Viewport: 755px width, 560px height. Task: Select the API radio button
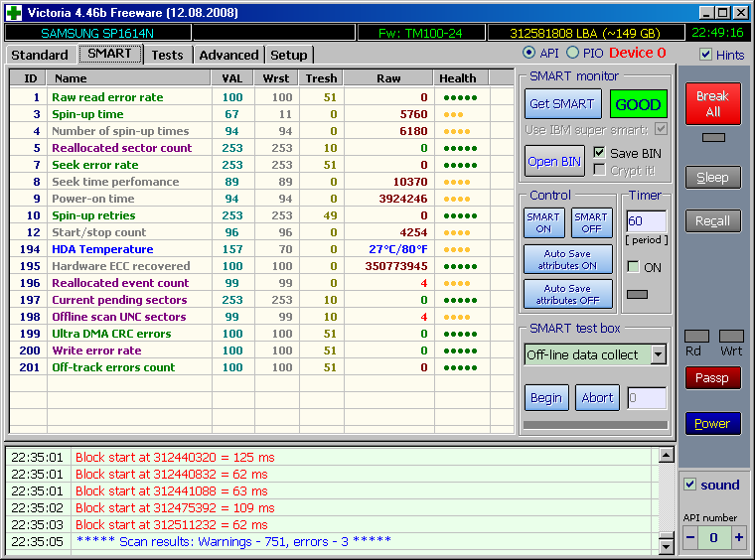coord(528,53)
